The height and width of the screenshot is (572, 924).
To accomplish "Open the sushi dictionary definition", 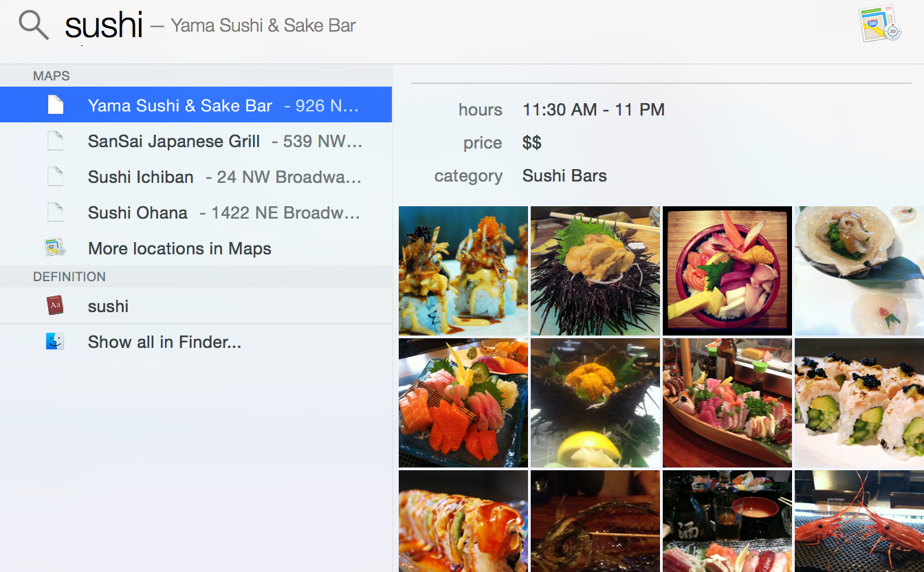I will coord(196,306).
